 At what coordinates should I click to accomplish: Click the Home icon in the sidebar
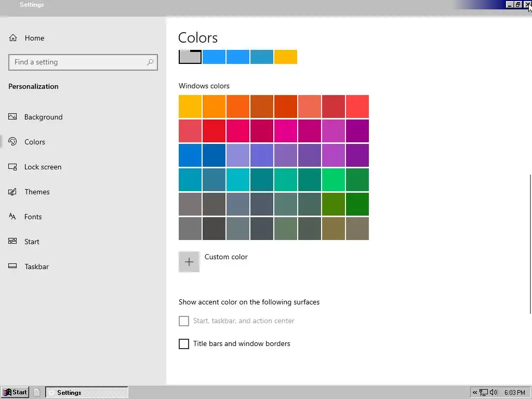pyautogui.click(x=13, y=38)
